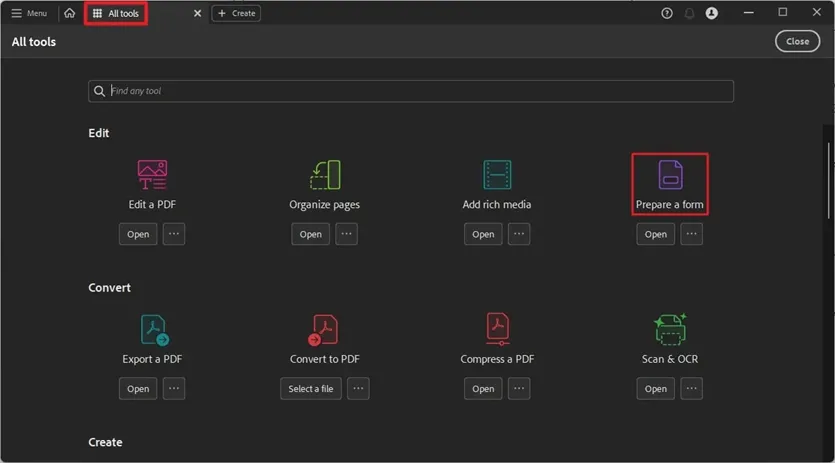Click the Export a PDF icon
The height and width of the screenshot is (463, 835).
(154, 330)
